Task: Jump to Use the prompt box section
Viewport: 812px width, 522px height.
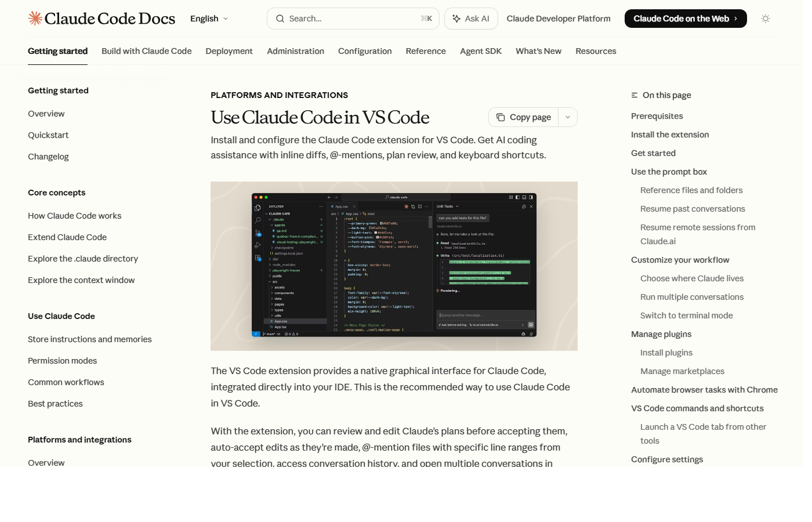Action: (x=669, y=172)
